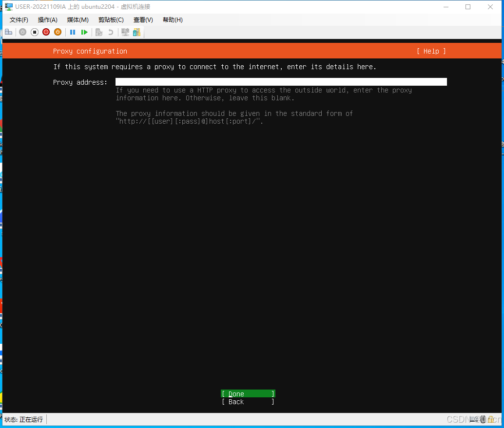This screenshot has height=428, width=504.
Task: Reset the virtual machine
Action: tap(84, 32)
